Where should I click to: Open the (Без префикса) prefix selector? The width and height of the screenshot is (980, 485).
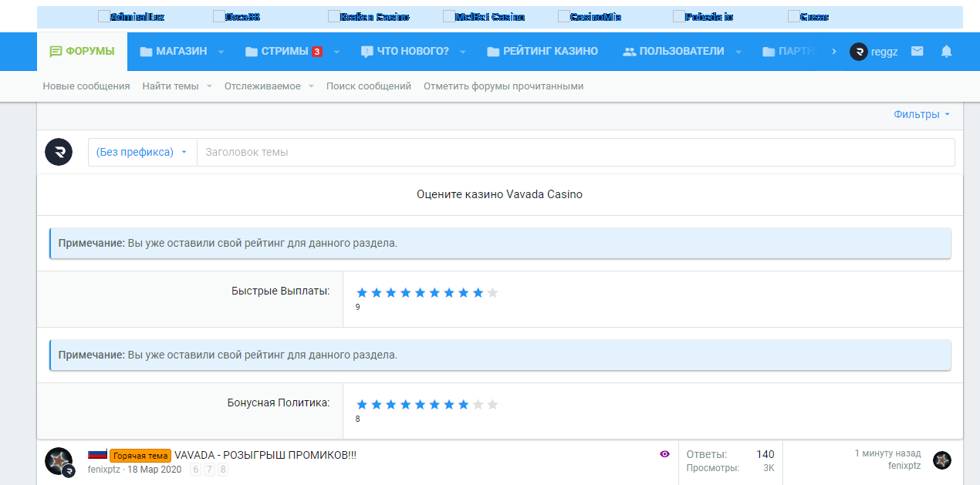tap(142, 152)
